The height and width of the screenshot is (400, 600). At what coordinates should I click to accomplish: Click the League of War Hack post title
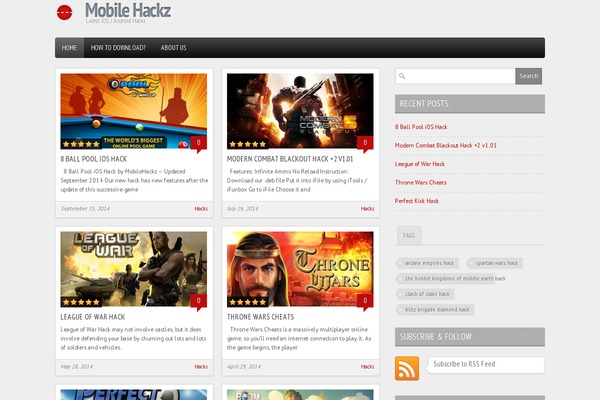point(93,317)
